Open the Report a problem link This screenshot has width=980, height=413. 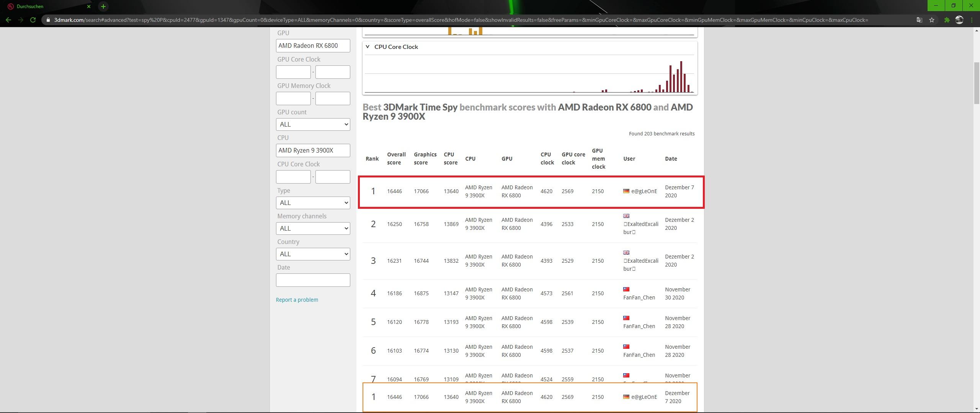[x=297, y=300]
